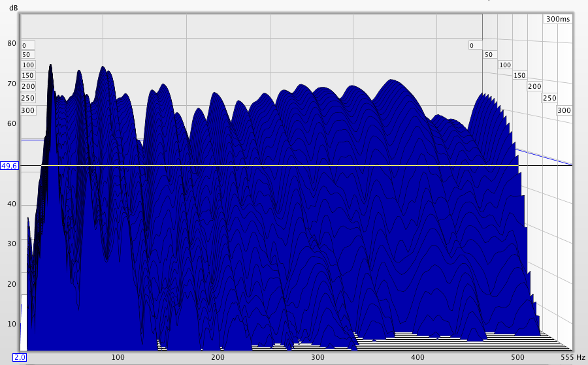Click the 10 dB axis value
The width and height of the screenshot is (588, 365).
point(12,324)
